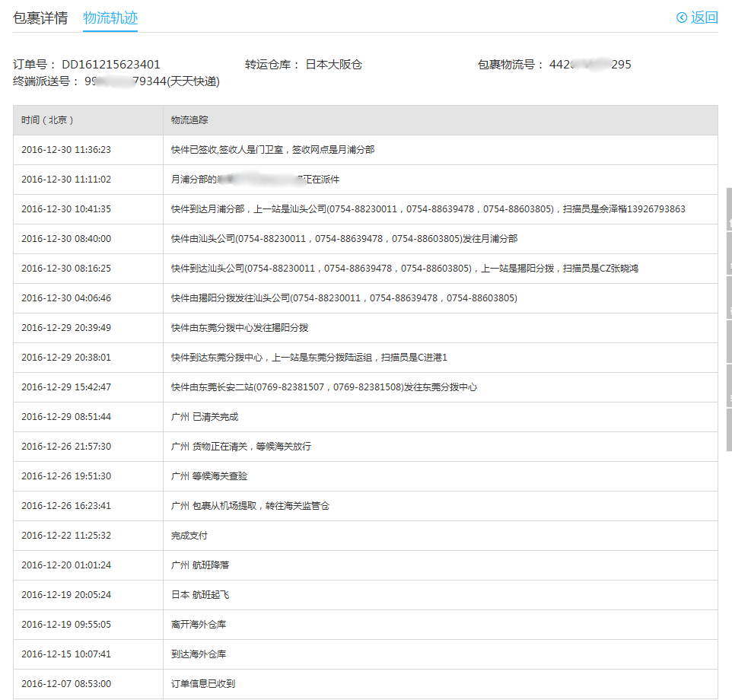732x700 pixels.
Task: Click the 返回 link
Action: click(704, 17)
